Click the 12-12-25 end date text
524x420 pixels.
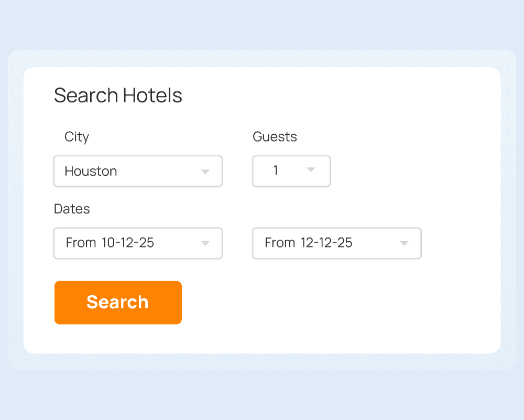(326, 243)
